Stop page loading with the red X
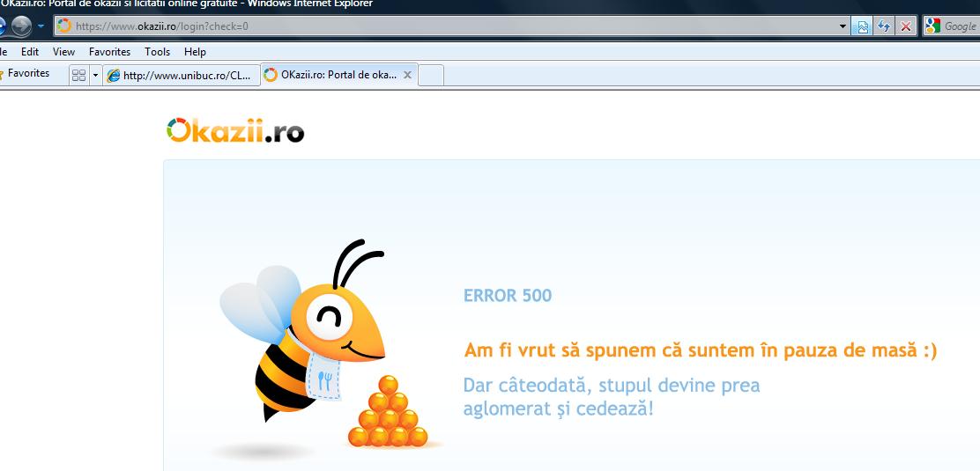 point(905,26)
